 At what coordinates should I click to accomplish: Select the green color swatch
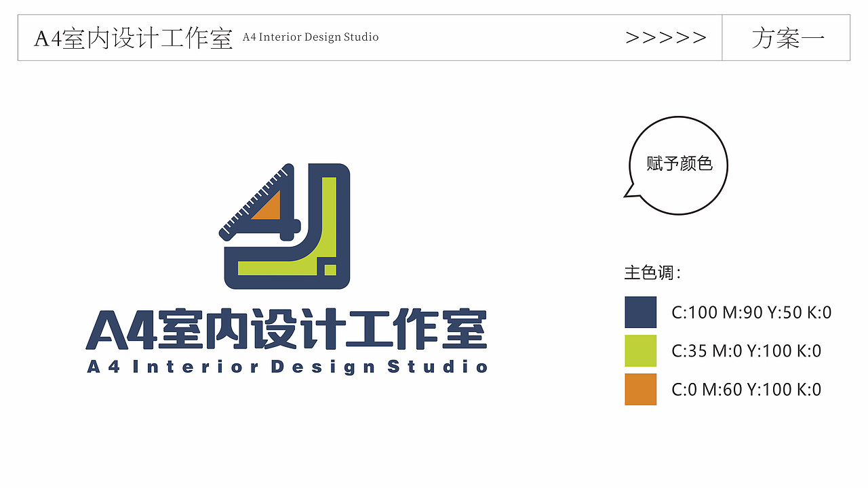(640, 352)
